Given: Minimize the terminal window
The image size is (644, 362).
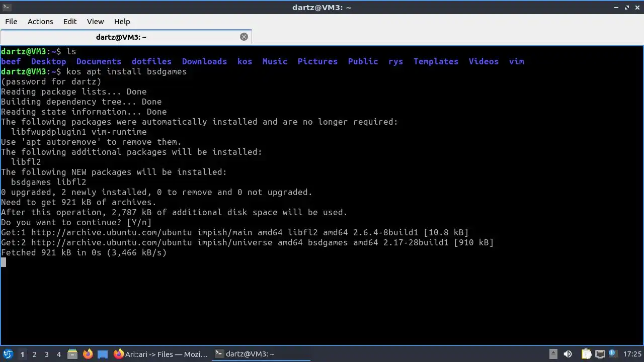Looking at the screenshot, I should coord(616,7).
